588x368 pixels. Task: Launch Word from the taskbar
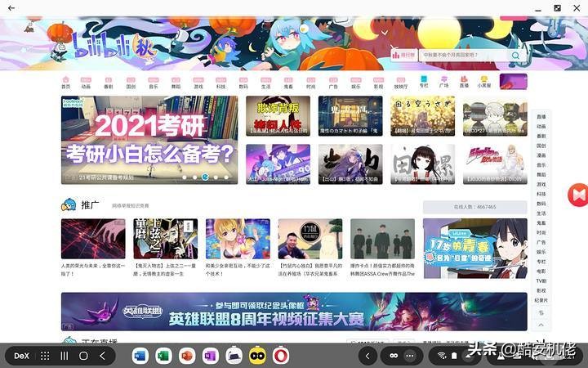[140, 356]
